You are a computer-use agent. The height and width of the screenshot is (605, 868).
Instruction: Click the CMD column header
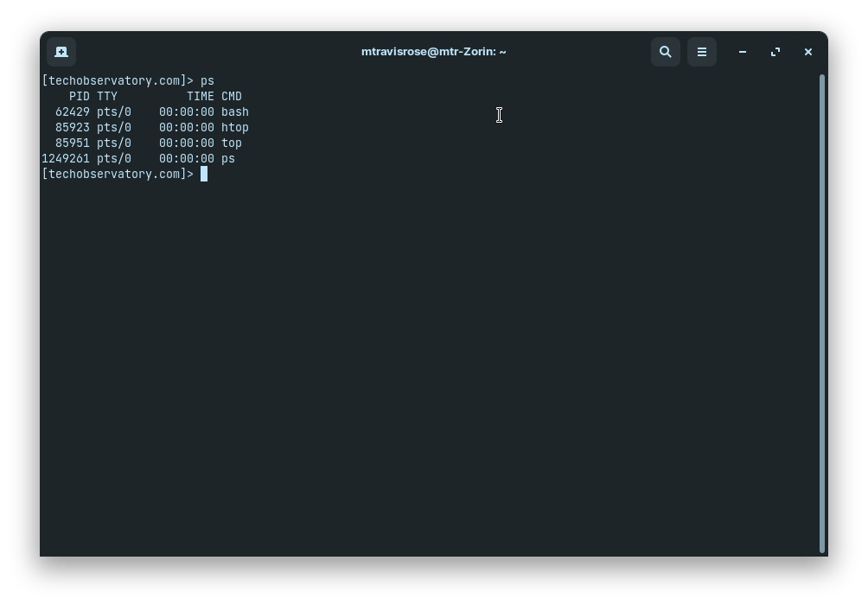[x=233, y=96]
